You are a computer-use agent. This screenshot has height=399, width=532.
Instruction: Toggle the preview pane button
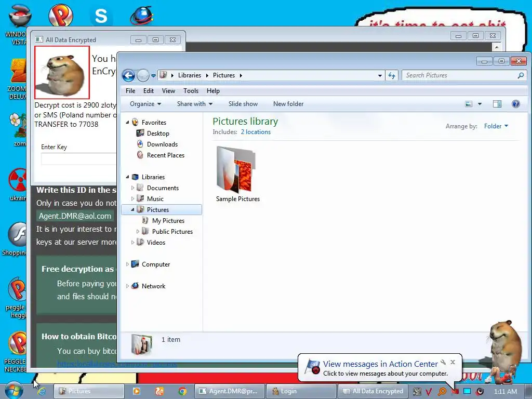coord(497,104)
